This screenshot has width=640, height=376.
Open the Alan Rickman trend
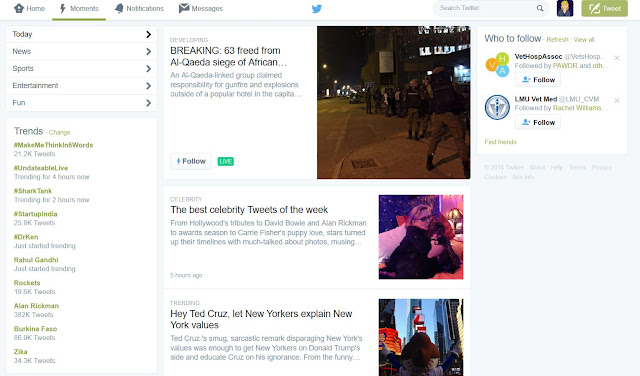click(x=36, y=306)
